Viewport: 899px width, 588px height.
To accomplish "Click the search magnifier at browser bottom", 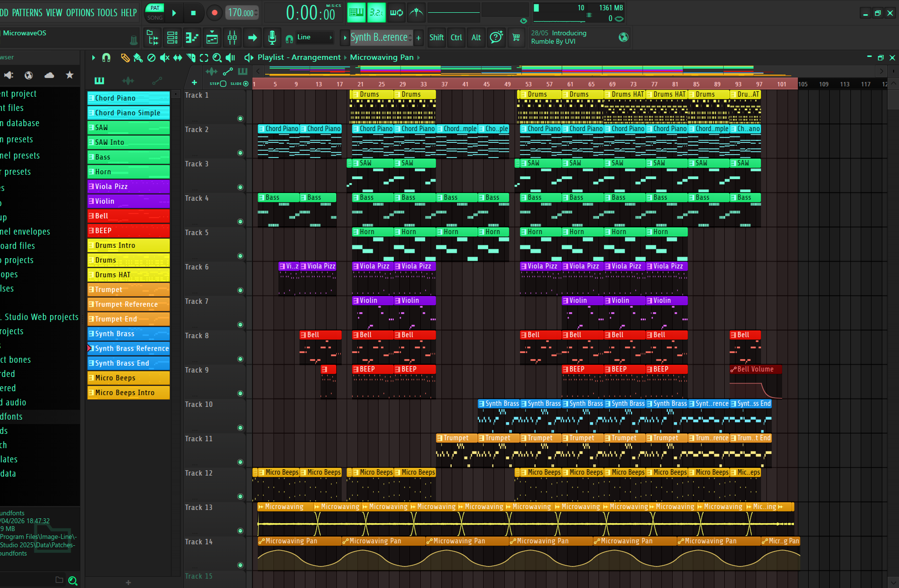I will [x=73, y=581].
